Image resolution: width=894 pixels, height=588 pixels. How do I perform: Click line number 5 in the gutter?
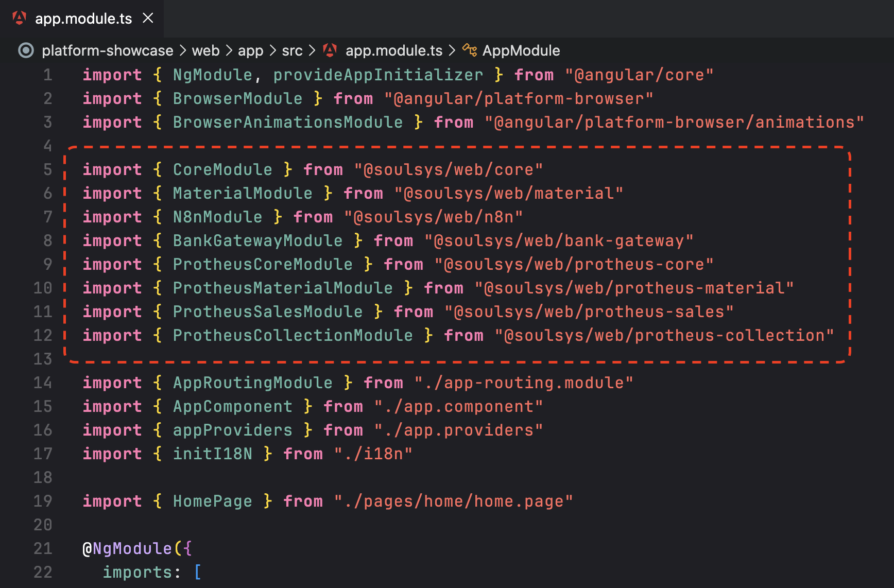click(x=47, y=169)
